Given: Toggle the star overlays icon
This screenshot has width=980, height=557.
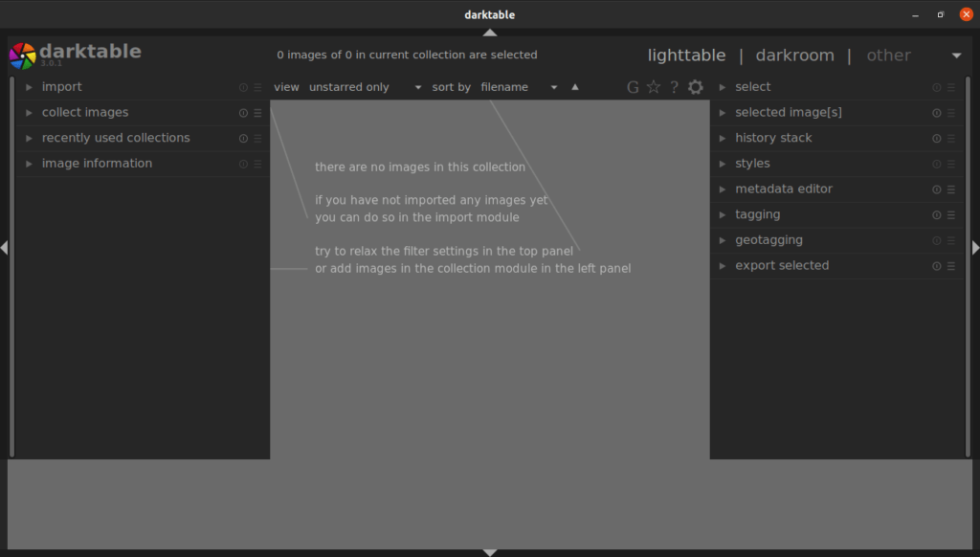Looking at the screenshot, I should click(653, 87).
